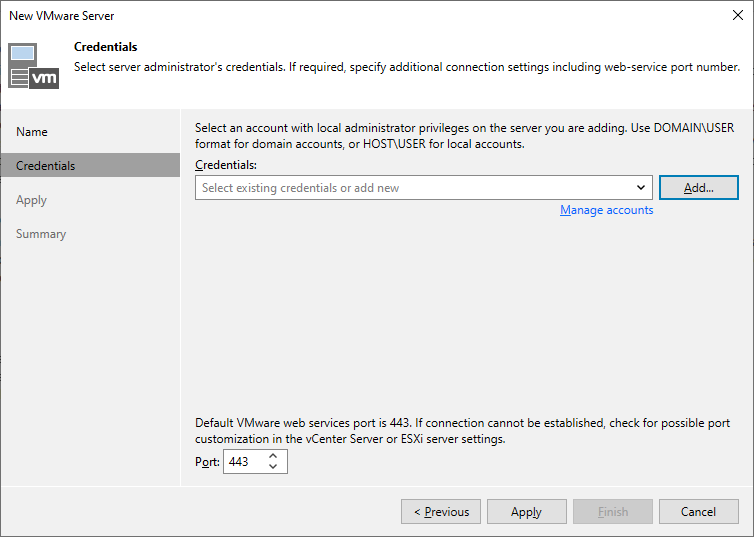Click inside the Port 443 field
Screen dimensions: 754x537
coord(245,462)
